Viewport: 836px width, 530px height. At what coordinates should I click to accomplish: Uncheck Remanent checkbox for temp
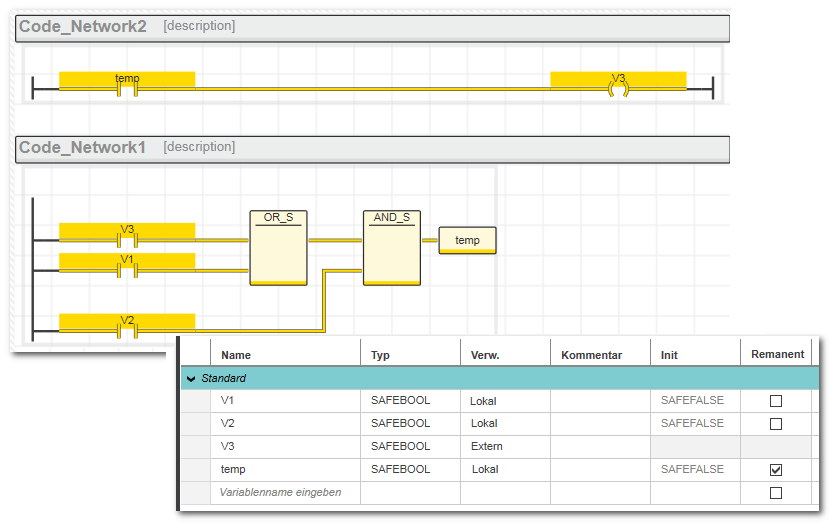775,469
